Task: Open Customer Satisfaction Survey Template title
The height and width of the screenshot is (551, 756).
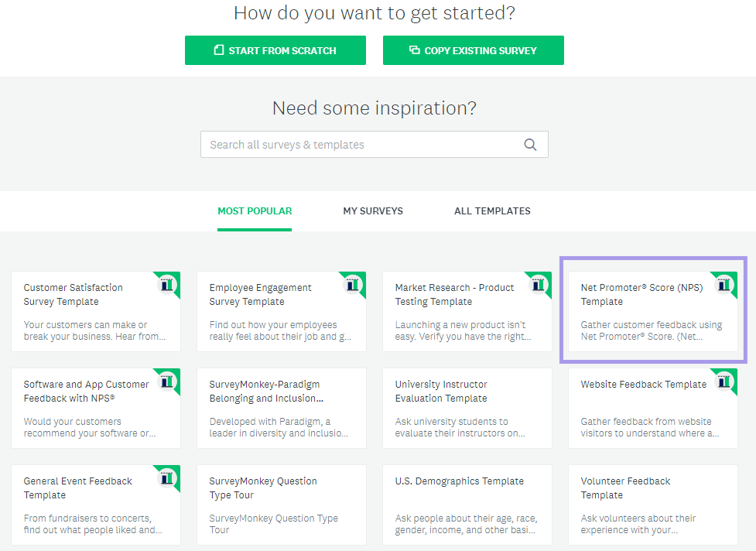Action: 74,295
